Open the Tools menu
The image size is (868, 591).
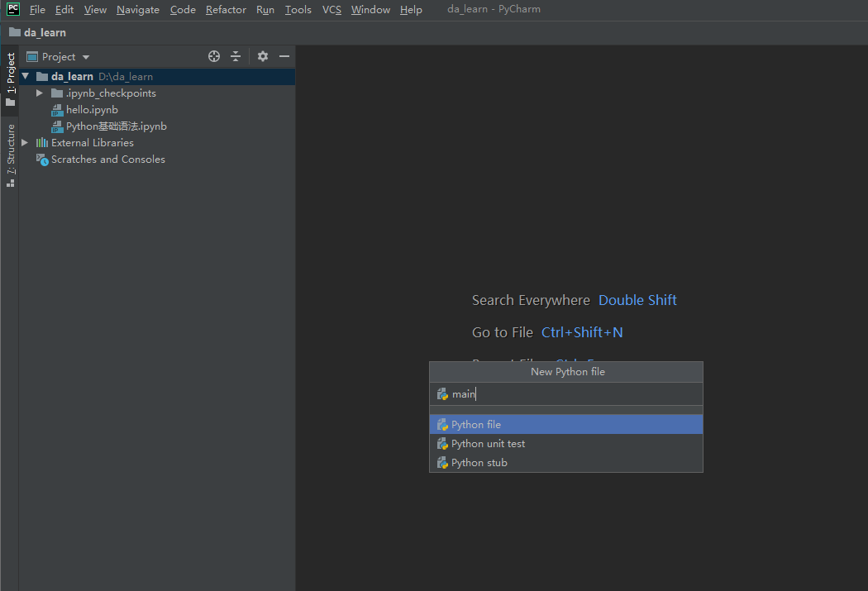coord(298,9)
